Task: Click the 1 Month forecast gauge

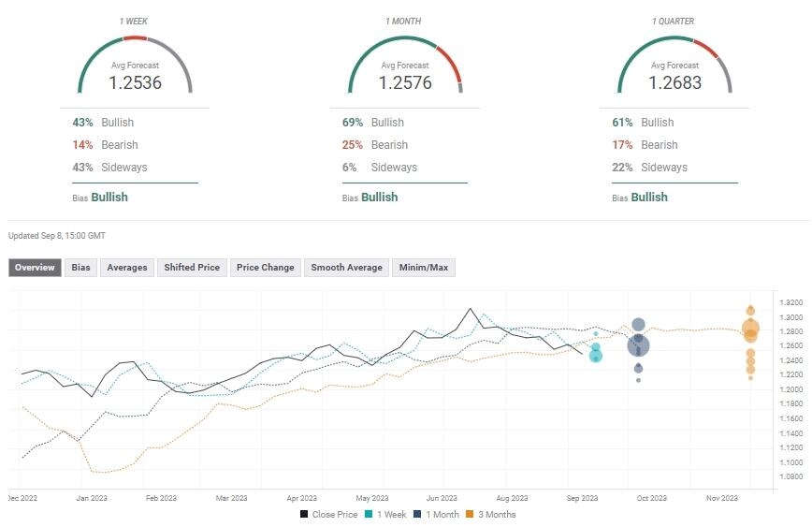Action: tap(404, 66)
